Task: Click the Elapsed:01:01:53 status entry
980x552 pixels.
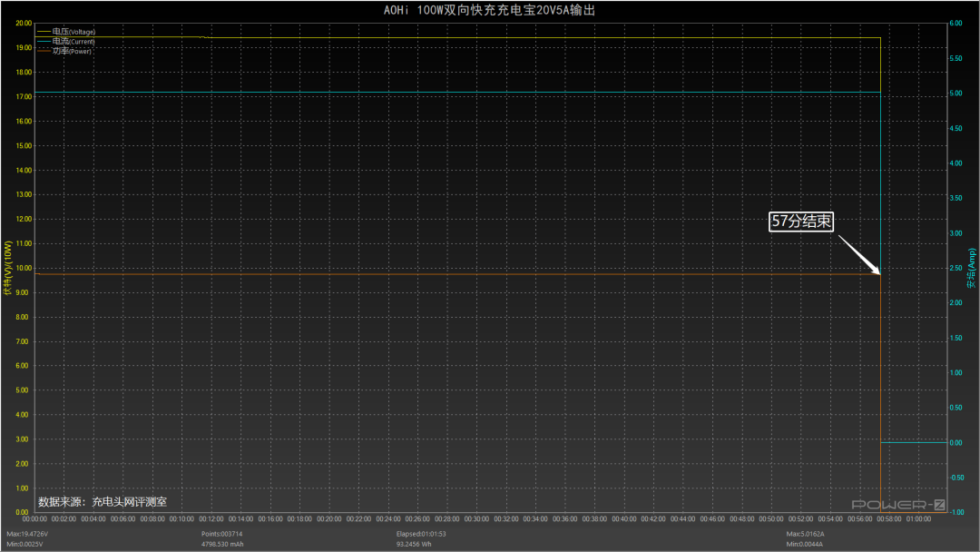Action: coord(421,535)
